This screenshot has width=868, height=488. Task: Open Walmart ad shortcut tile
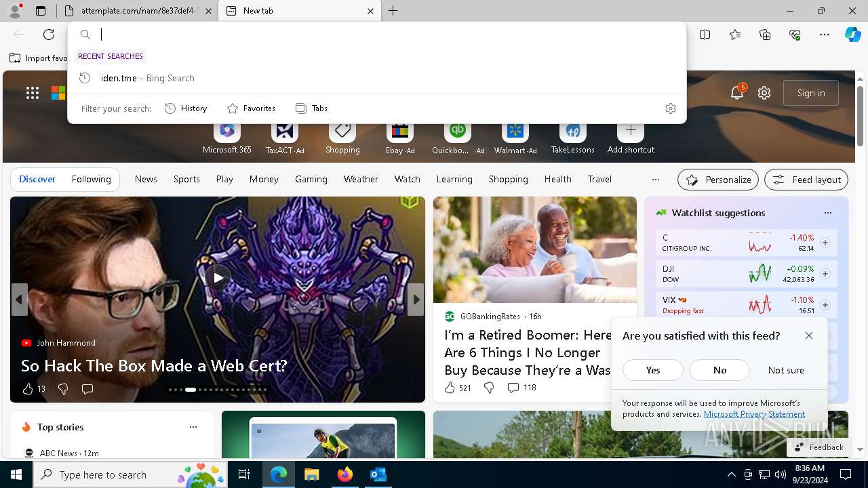click(515, 138)
